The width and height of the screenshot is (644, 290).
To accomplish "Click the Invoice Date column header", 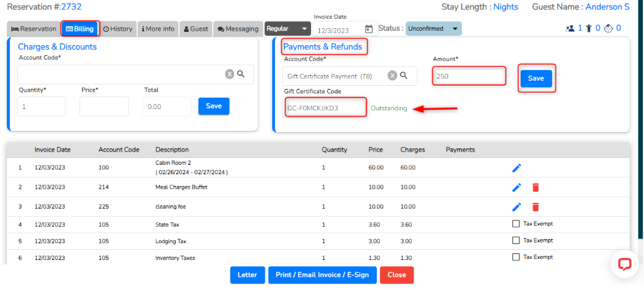I will (x=53, y=150).
